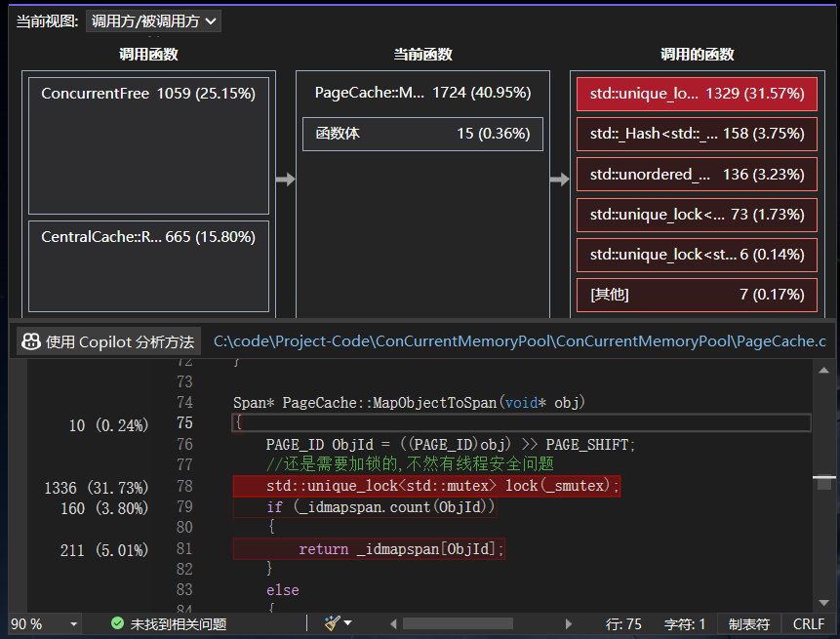Image resolution: width=840 pixels, height=639 pixels.
Task: Click the 行: 75 status indicator
Action: pyautogui.click(x=623, y=624)
